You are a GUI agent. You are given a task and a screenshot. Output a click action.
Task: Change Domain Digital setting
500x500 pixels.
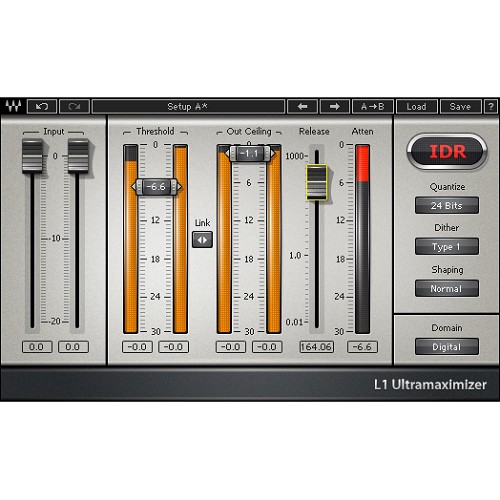coord(447,347)
